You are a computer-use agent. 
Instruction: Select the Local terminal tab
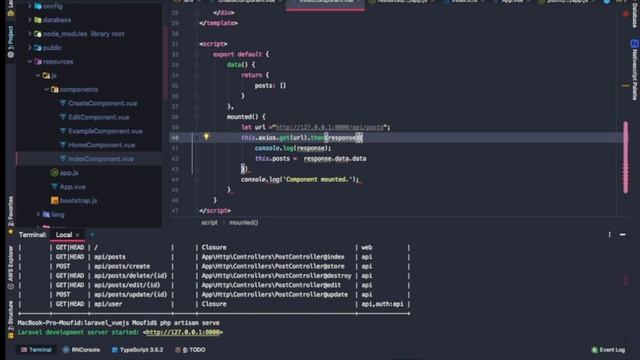64,235
